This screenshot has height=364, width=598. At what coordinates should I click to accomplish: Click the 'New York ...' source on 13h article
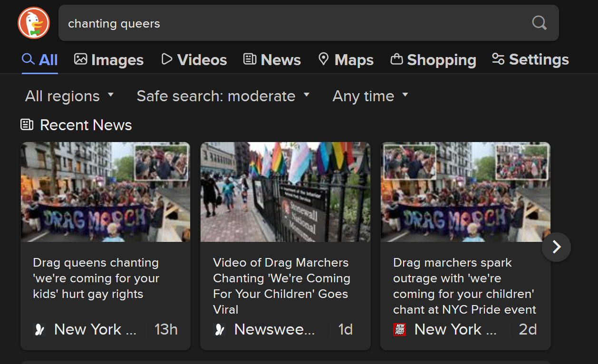point(95,329)
